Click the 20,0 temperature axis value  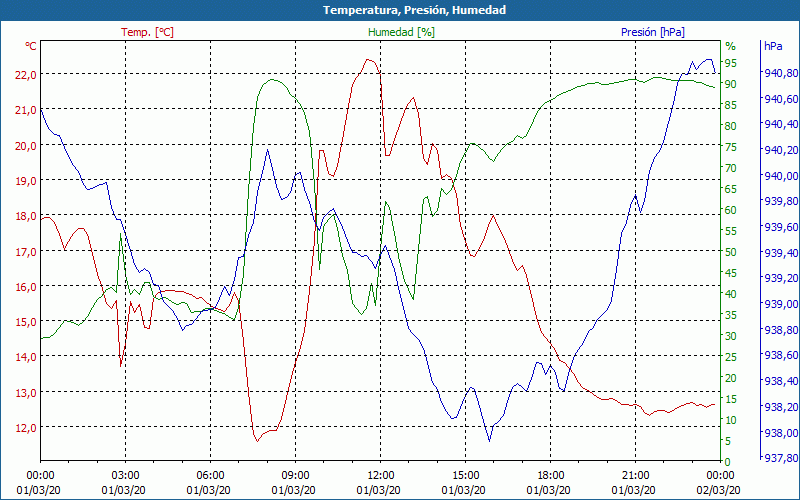click(x=26, y=145)
